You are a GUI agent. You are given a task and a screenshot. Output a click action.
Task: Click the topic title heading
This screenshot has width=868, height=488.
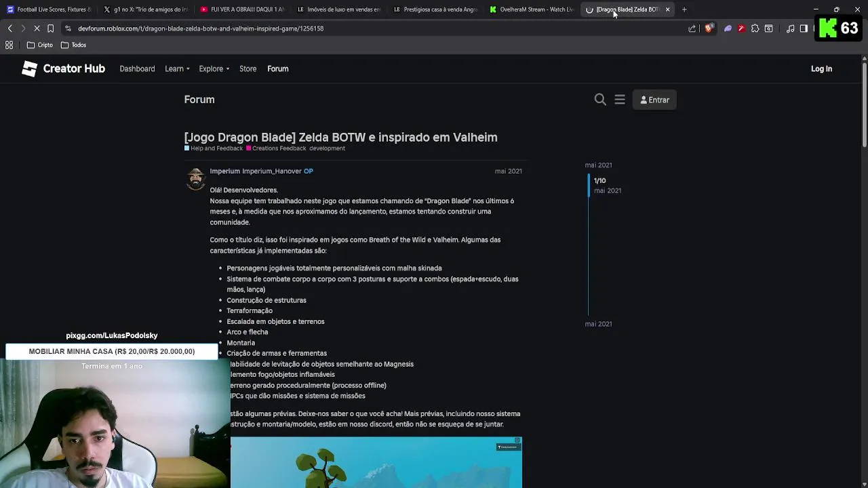click(340, 138)
